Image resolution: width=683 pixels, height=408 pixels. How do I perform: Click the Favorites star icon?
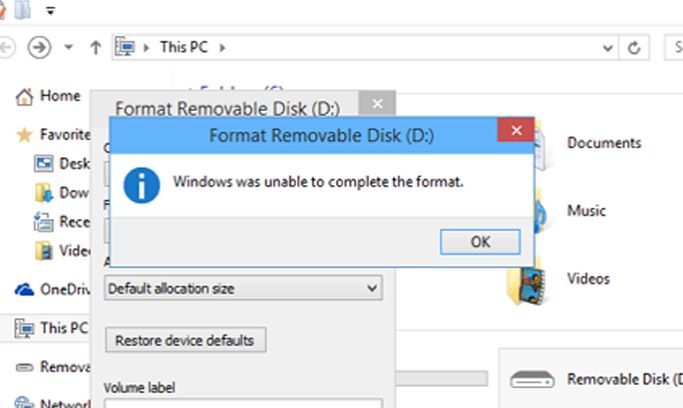coord(24,135)
